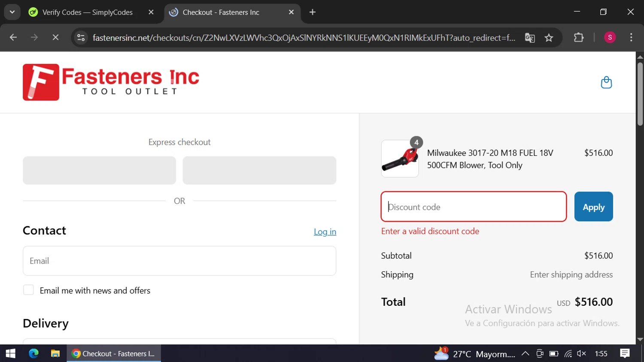Image resolution: width=644 pixels, height=362 pixels.
Task: Open the Windows Start menu
Action: [11, 353]
